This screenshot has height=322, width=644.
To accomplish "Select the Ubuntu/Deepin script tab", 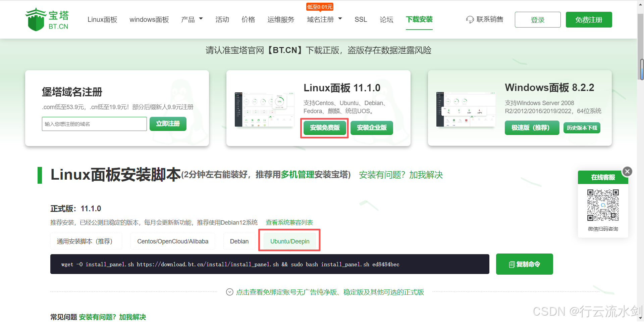I will coord(290,241).
